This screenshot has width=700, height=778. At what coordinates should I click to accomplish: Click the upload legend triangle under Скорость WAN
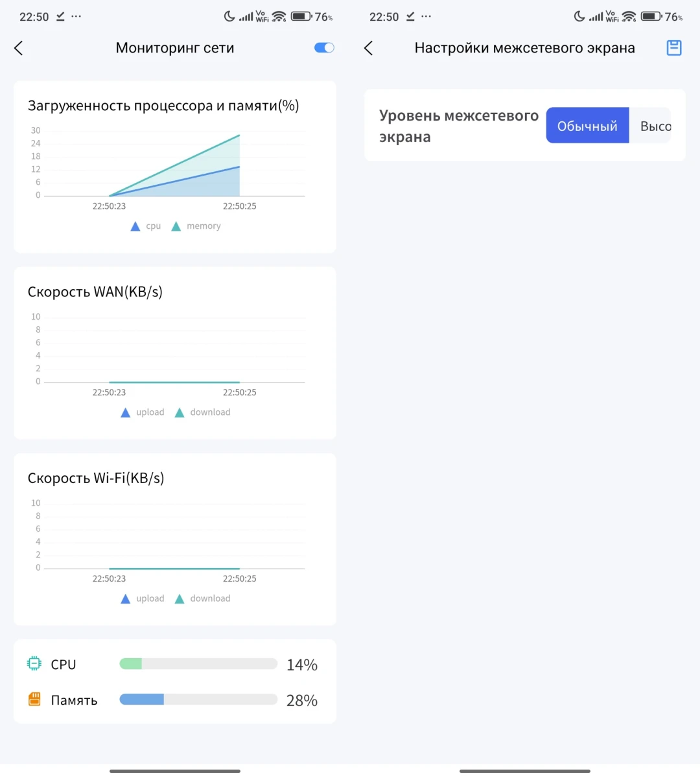click(x=126, y=413)
